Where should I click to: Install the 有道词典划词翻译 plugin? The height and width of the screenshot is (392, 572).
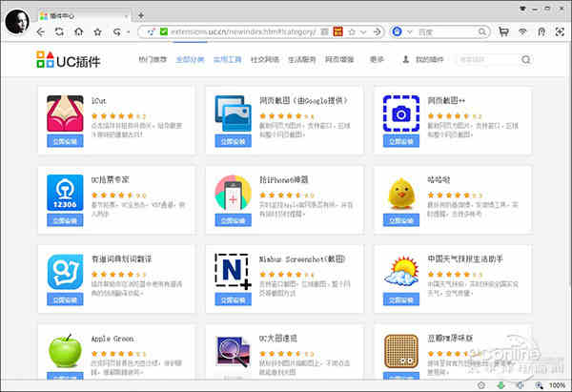65,299
